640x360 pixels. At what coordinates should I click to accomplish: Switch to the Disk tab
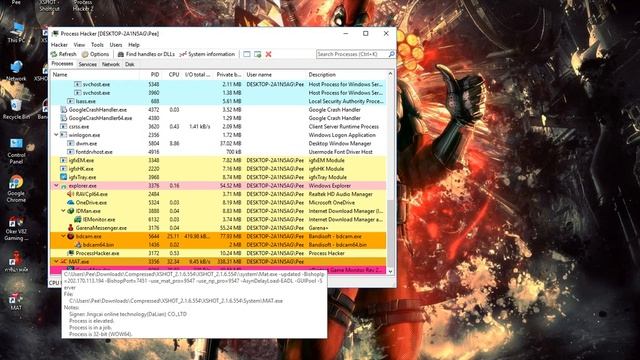[129, 64]
